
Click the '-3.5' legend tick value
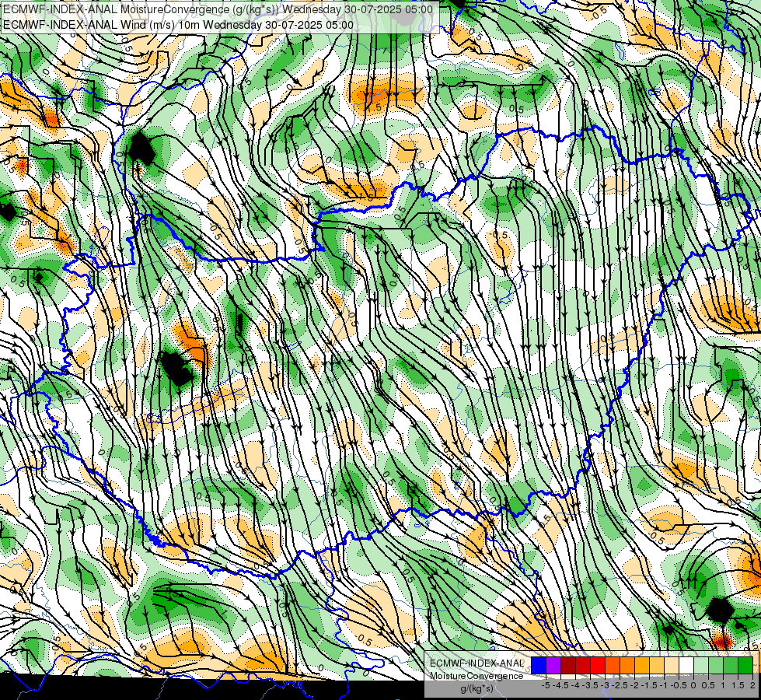pyautogui.click(x=591, y=685)
